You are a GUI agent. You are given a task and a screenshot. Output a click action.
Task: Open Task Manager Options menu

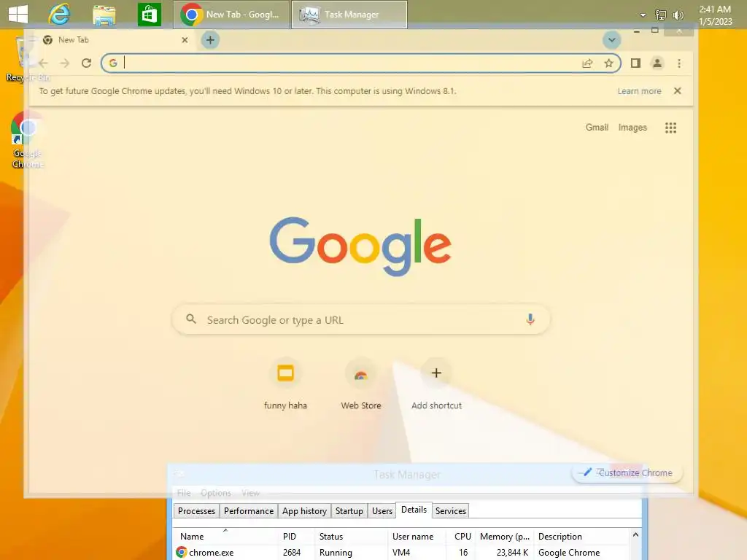[x=216, y=493]
